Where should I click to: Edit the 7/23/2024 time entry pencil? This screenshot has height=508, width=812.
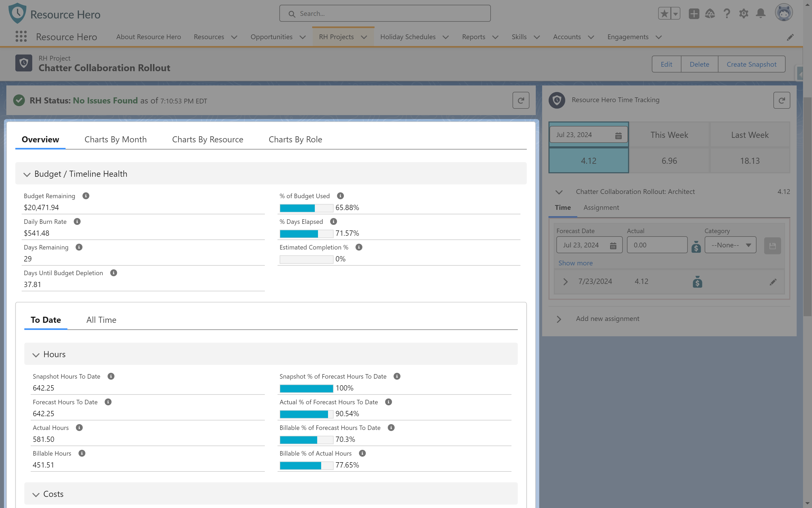[773, 282]
